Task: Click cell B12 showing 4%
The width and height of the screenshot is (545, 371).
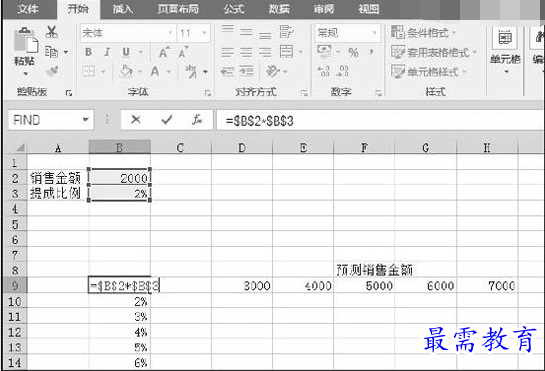Action: (x=120, y=332)
